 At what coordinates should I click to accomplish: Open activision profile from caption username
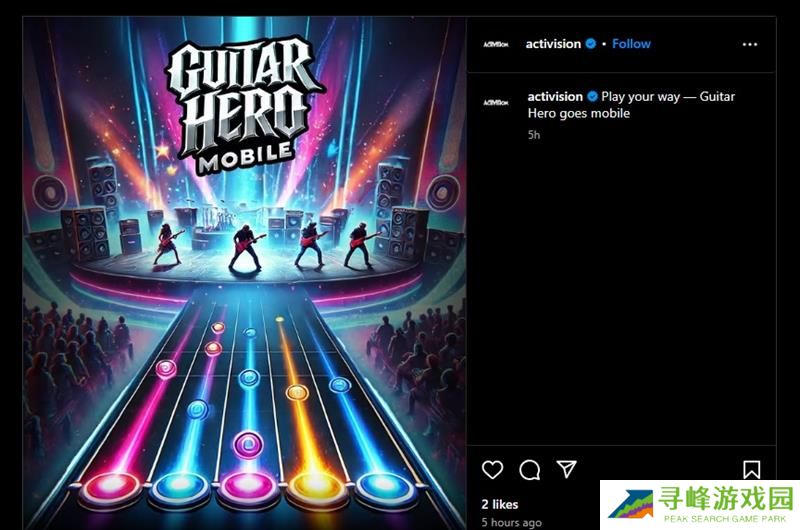point(555,96)
